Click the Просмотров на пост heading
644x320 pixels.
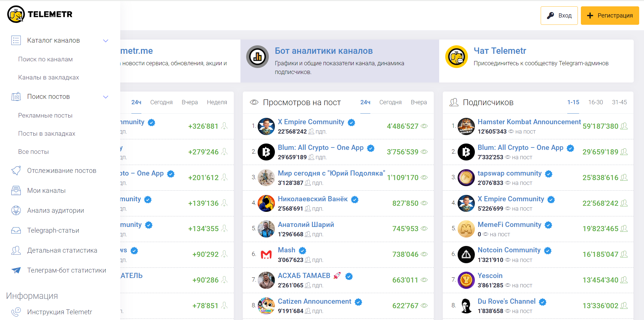click(x=302, y=102)
